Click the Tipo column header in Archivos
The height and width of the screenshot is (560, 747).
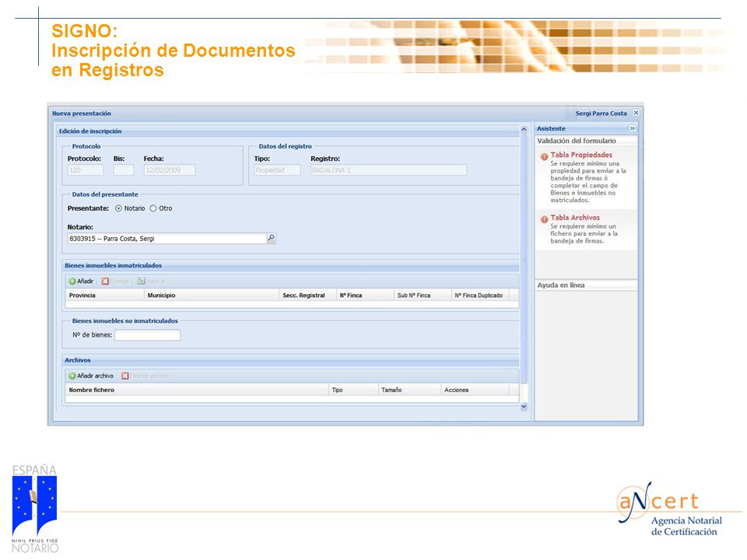click(x=353, y=390)
